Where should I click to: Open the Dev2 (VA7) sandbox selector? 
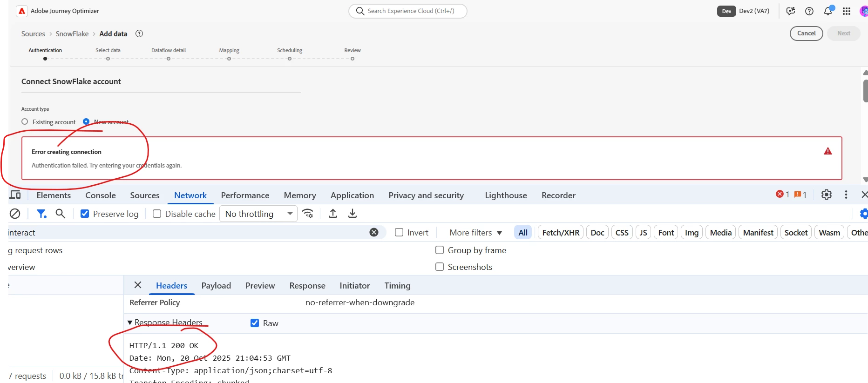[x=743, y=11]
